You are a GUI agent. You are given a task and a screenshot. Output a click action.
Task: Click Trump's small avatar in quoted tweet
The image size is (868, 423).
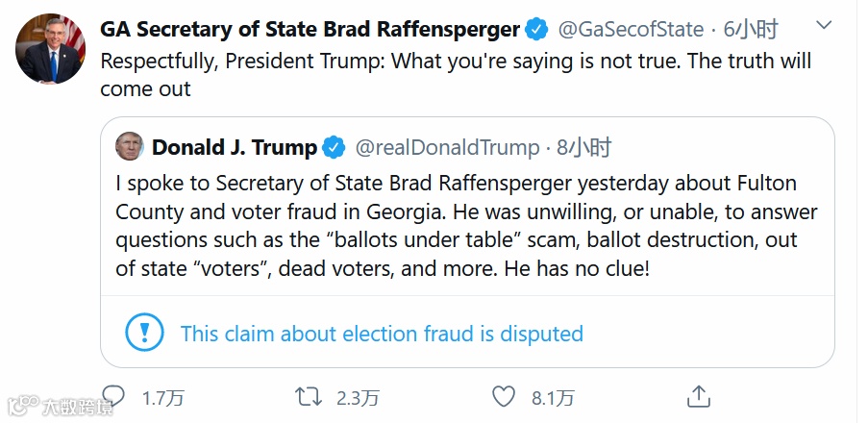tap(129, 147)
